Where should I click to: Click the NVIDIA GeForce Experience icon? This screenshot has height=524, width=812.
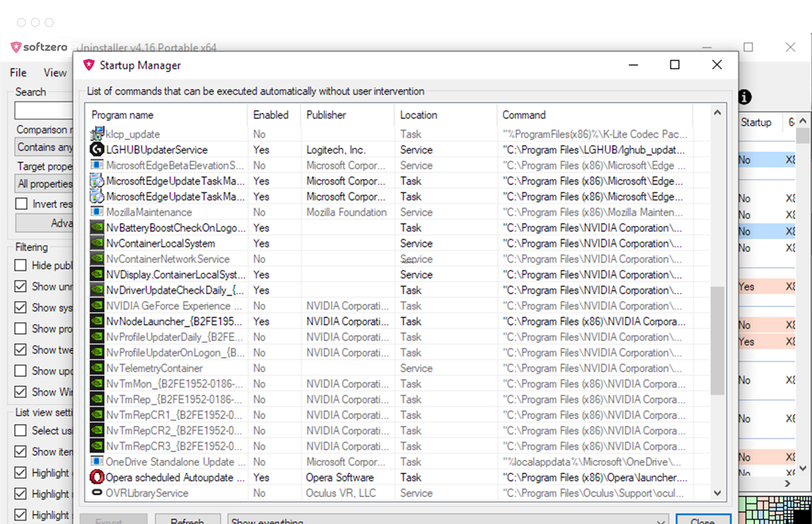tap(97, 305)
